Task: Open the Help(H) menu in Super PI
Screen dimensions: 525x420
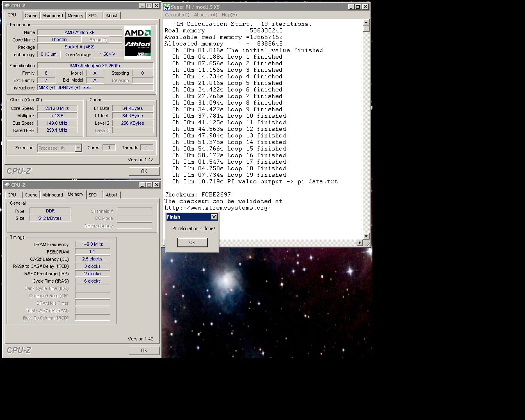Action: (229, 15)
